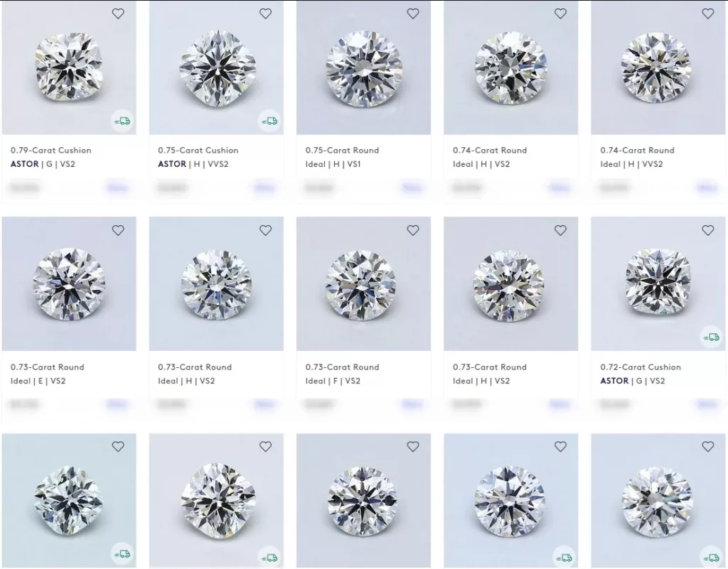Save 0.73-Carat Round F VS2 to favorites
The height and width of the screenshot is (569, 728).
tap(413, 230)
